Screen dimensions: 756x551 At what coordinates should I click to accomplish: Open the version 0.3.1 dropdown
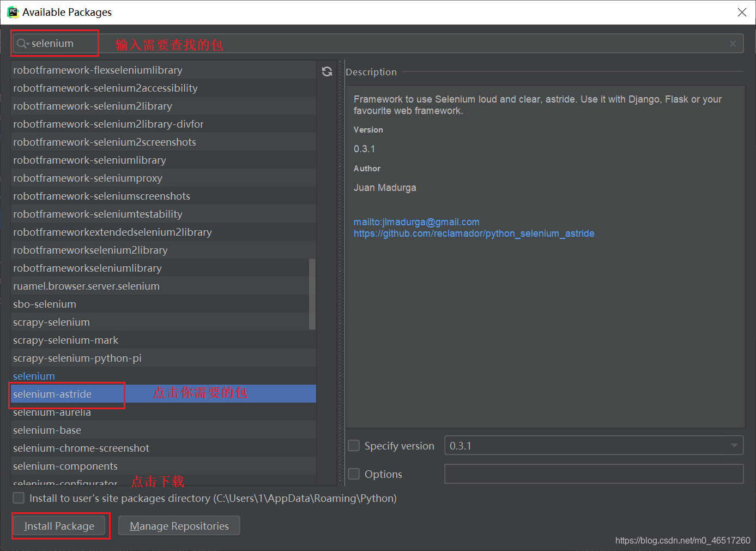pos(594,446)
